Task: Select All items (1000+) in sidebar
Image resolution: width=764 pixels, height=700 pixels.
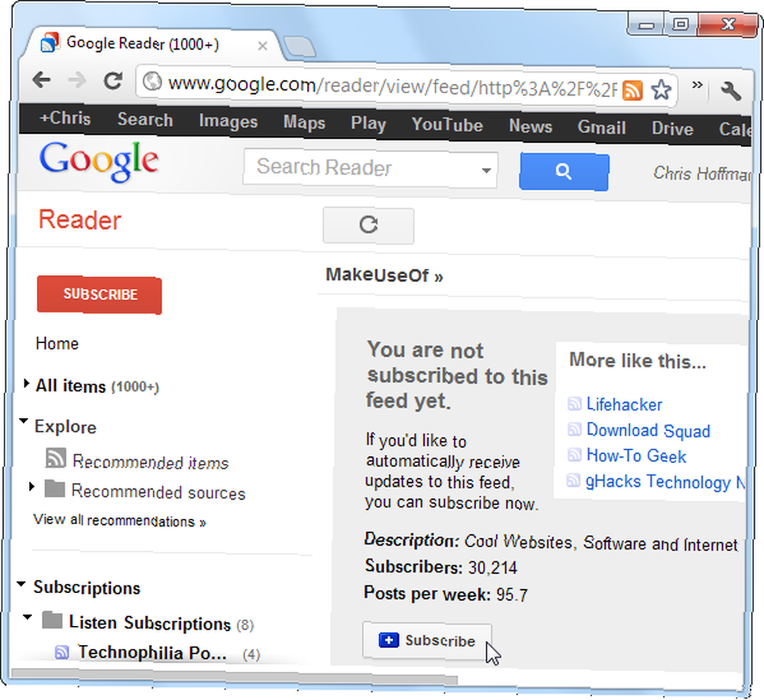Action: coord(97,386)
